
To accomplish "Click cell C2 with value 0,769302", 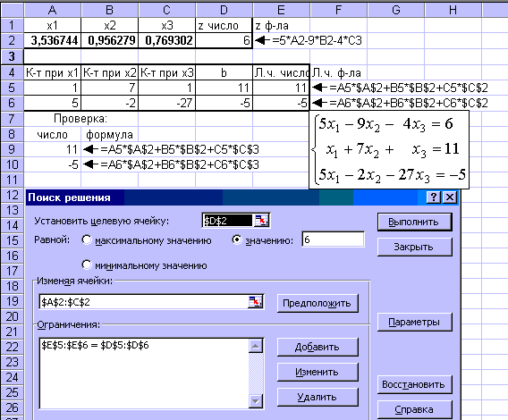I will tap(167, 40).
